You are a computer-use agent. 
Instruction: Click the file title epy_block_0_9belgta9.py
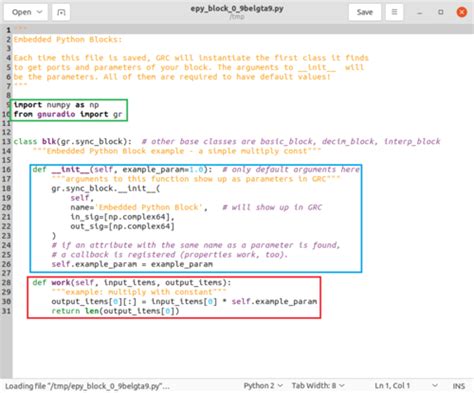click(237, 8)
